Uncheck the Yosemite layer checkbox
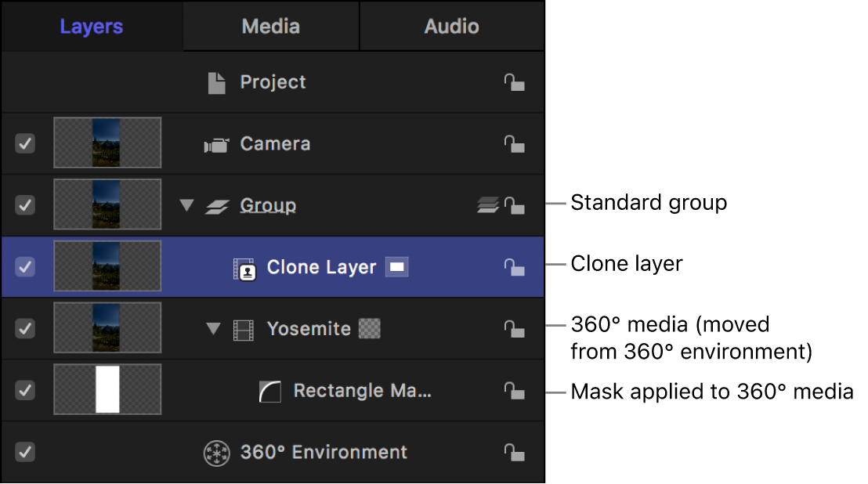The width and height of the screenshot is (868, 484). (24, 328)
